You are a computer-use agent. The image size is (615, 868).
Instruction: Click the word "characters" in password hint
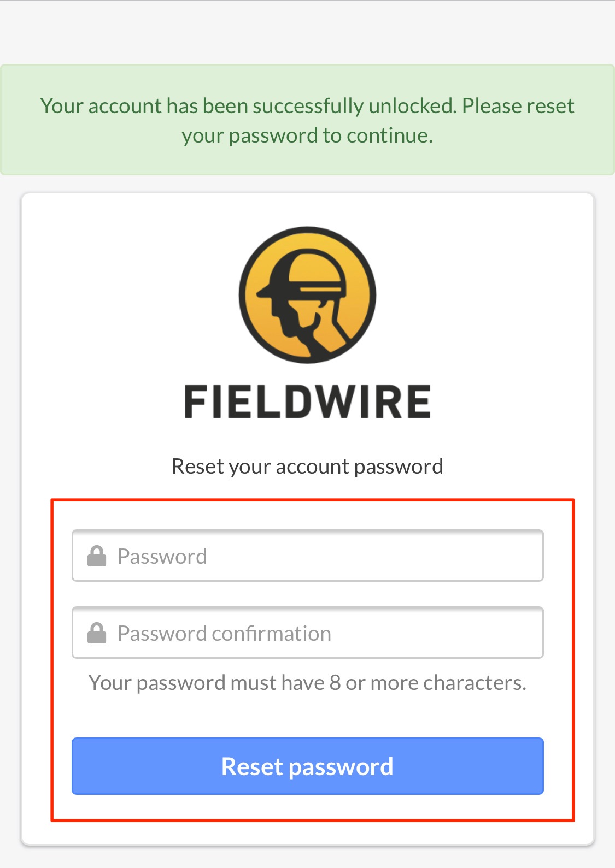pyautogui.click(x=475, y=683)
